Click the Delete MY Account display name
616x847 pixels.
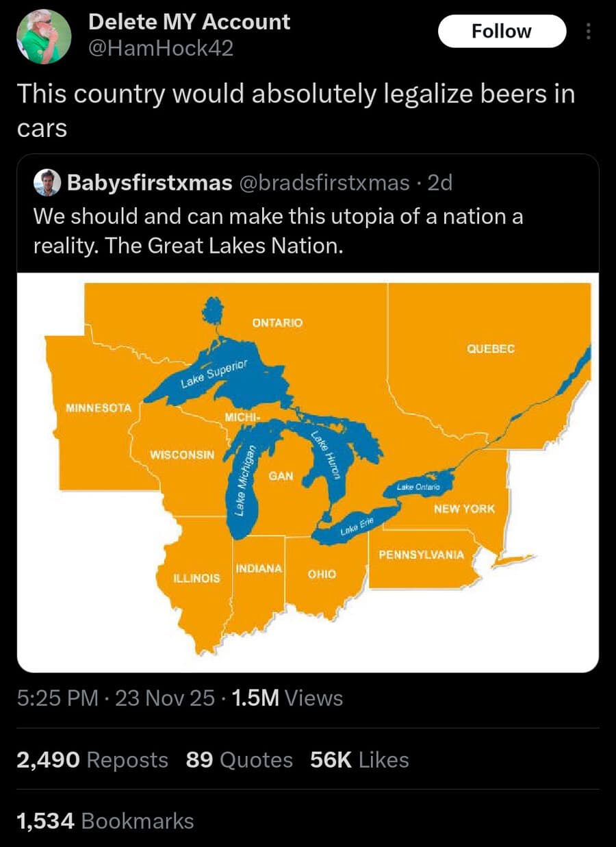click(190, 22)
